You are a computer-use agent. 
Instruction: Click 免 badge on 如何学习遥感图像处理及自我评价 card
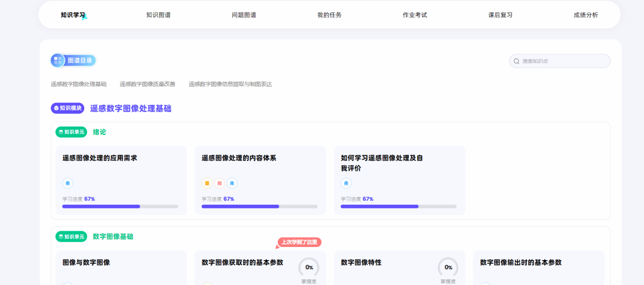pyautogui.click(x=346, y=183)
